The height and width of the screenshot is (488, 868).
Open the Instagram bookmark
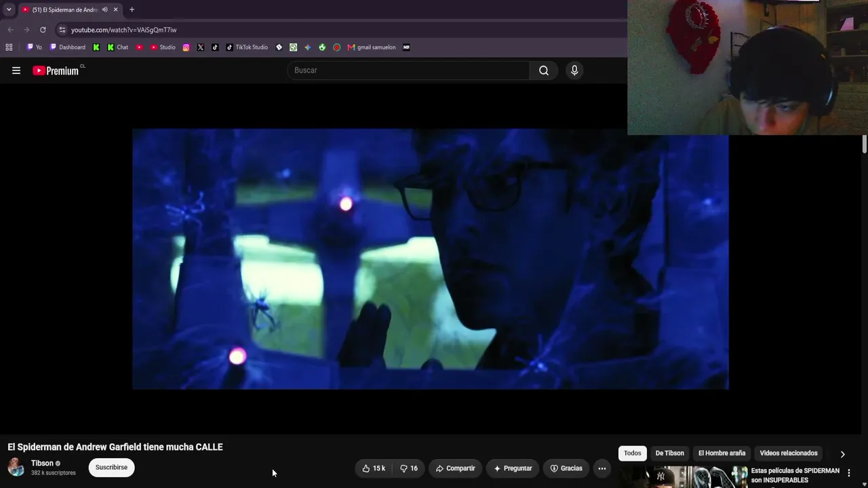(x=186, y=47)
